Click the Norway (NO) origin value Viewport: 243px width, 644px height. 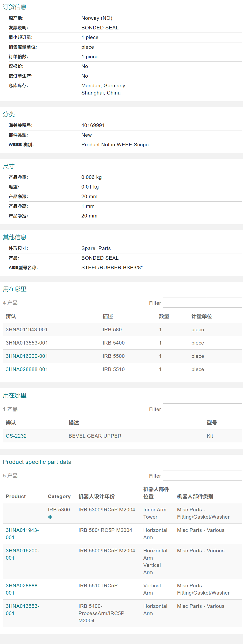pyautogui.click(x=97, y=18)
